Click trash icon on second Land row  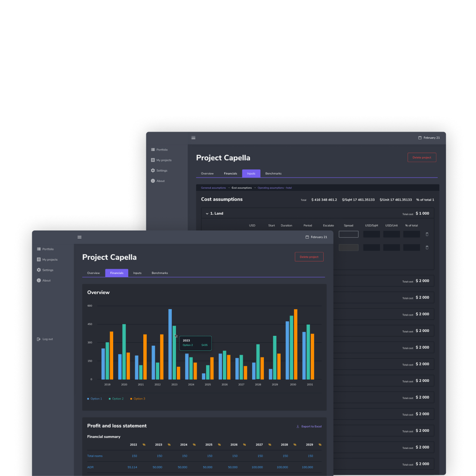click(427, 248)
